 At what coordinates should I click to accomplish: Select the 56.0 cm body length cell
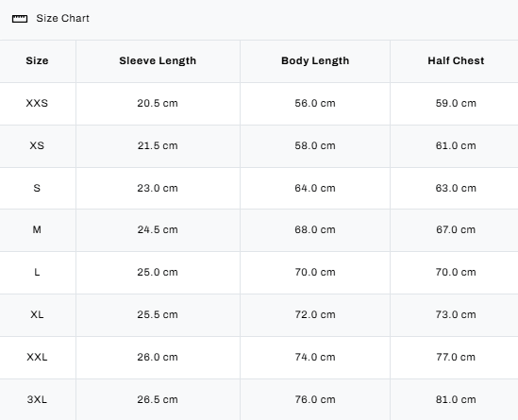(315, 103)
